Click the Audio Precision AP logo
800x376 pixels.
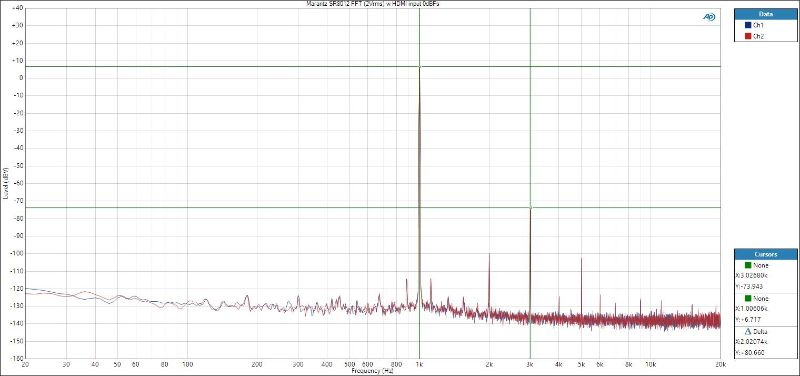tap(709, 17)
